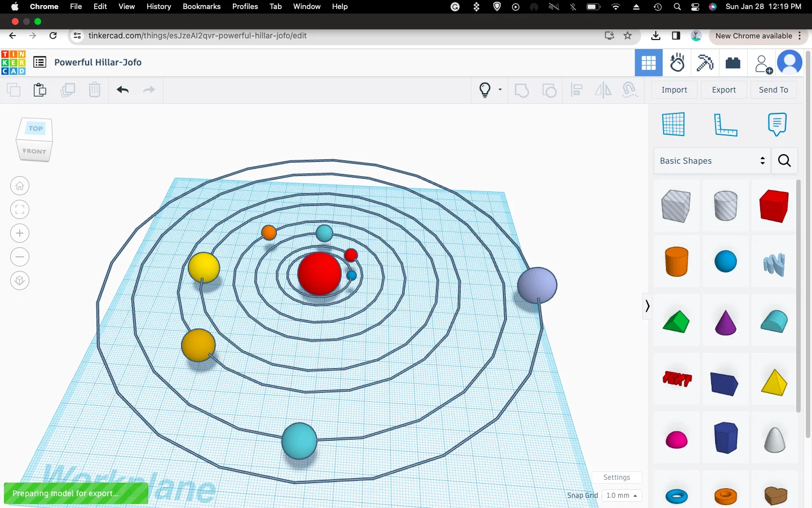Image resolution: width=812 pixels, height=508 pixels.
Task: Toggle show all lightbulb icon
Action: click(484, 90)
